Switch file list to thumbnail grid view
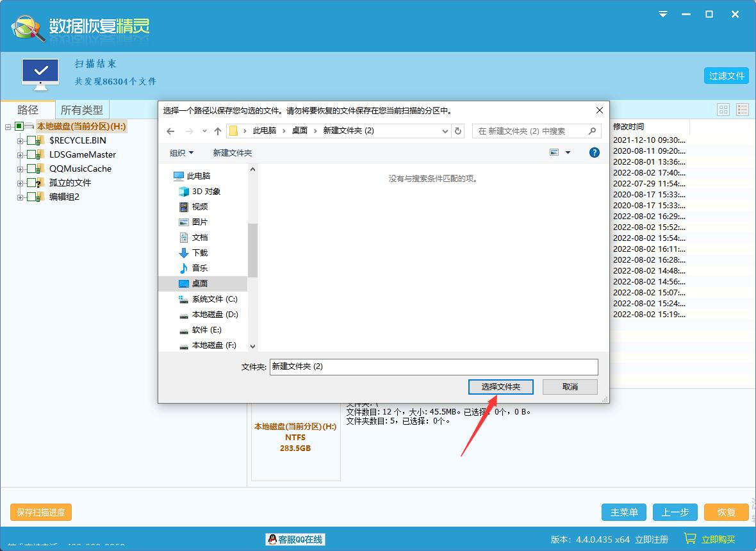Viewport: 756px width, 551px height. click(x=723, y=109)
